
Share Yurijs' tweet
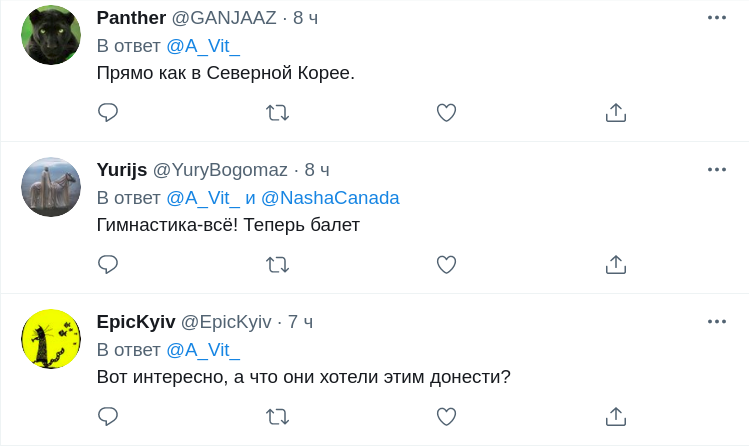point(616,265)
